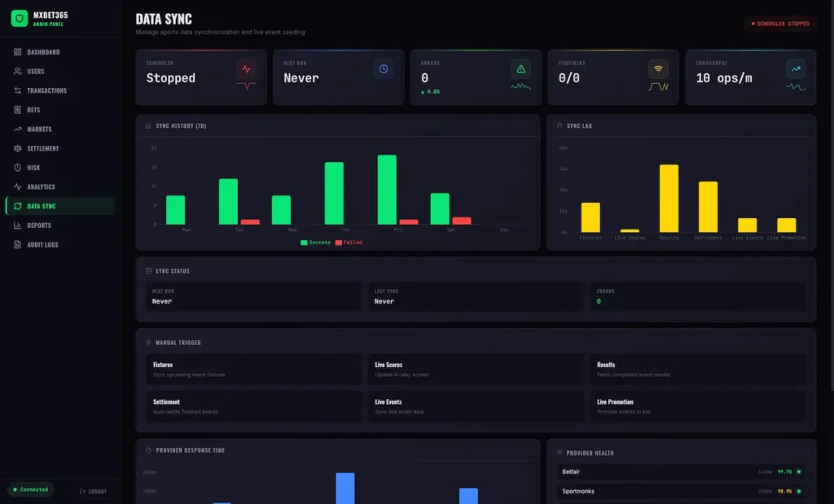
Task: Click the Audit Logs document icon in sidebar
Action: click(18, 244)
